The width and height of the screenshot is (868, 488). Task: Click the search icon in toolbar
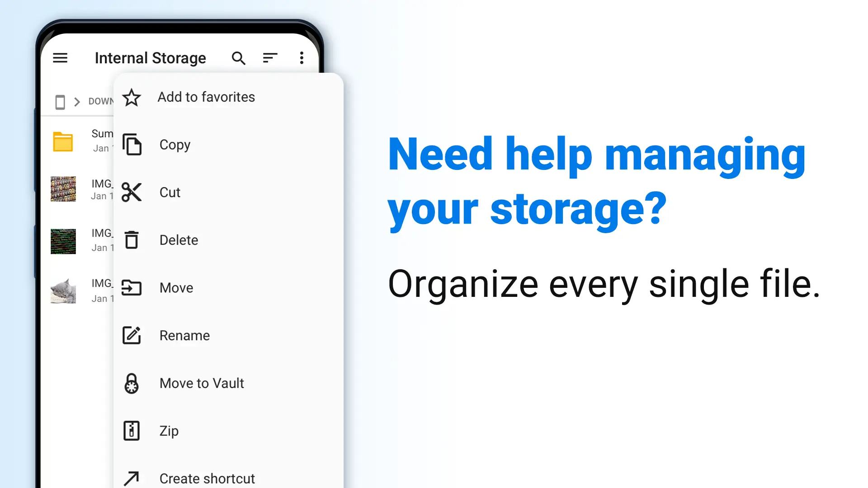coord(238,58)
